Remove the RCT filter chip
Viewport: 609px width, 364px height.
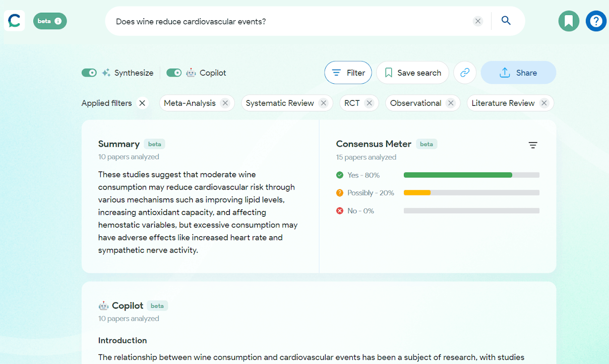(370, 103)
